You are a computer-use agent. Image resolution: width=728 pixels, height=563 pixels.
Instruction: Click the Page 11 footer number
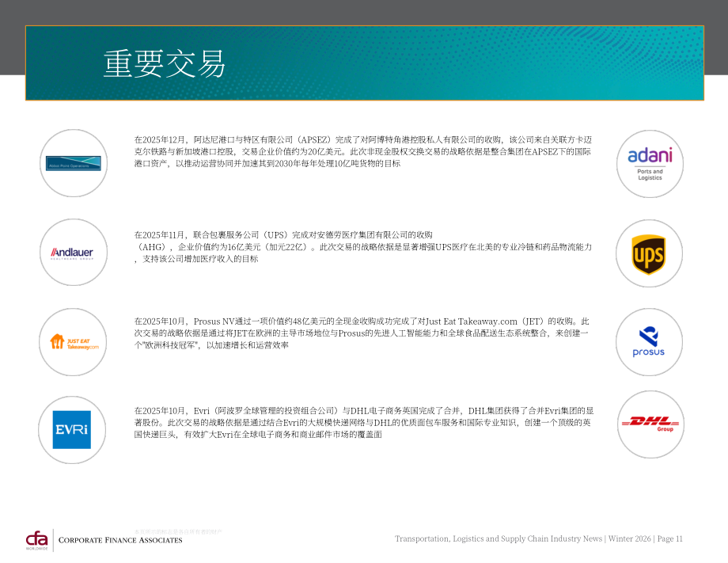(669, 538)
